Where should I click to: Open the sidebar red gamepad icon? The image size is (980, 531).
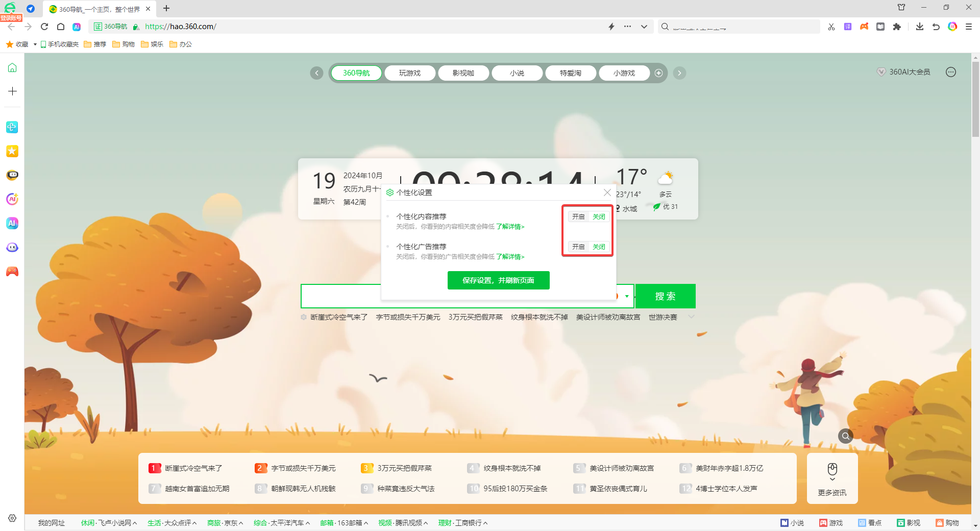pos(12,272)
